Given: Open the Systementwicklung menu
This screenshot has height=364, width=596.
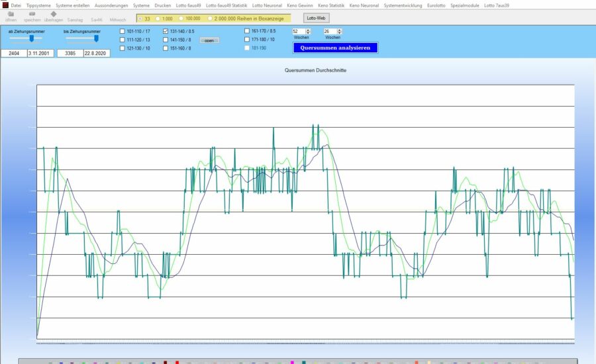Looking at the screenshot, I should tap(403, 5).
